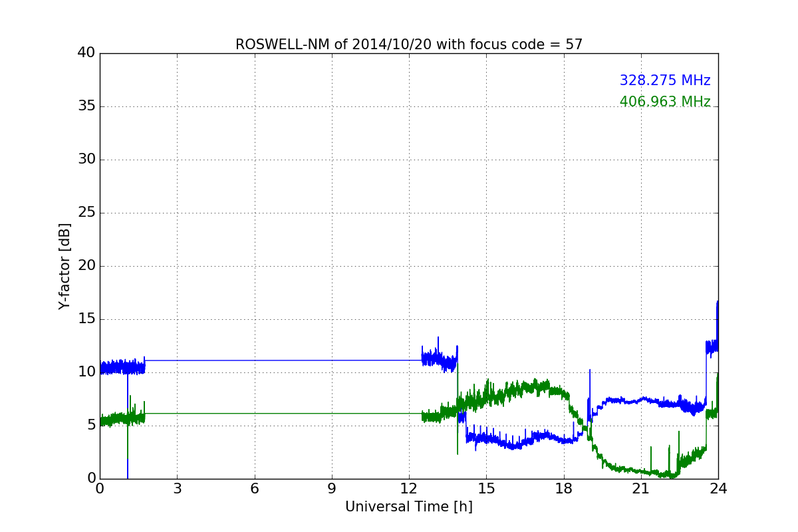Click the y-axis tick label 40
The height and width of the screenshot is (532, 798).
[86, 53]
